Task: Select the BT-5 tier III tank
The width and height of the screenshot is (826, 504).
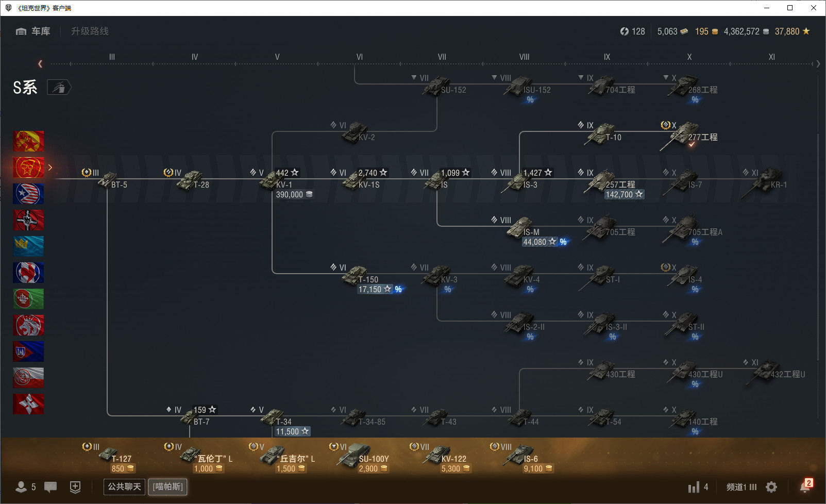Action: pyautogui.click(x=107, y=179)
